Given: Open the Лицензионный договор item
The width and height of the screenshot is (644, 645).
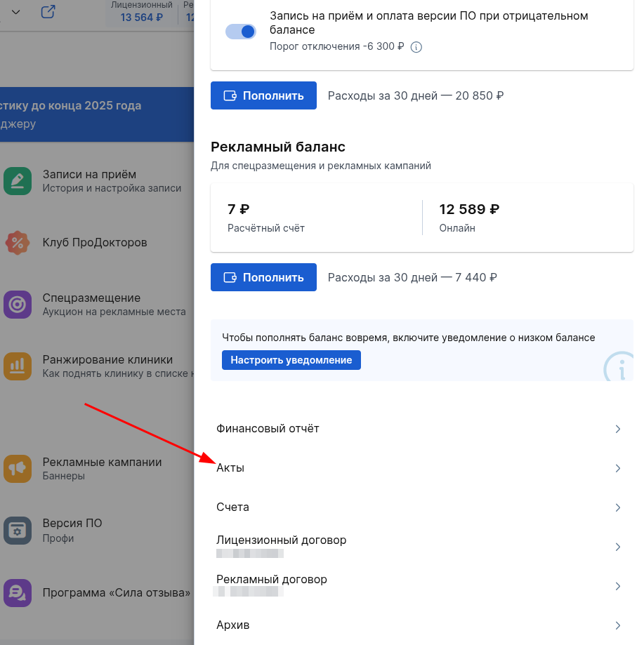Looking at the screenshot, I should [x=281, y=540].
